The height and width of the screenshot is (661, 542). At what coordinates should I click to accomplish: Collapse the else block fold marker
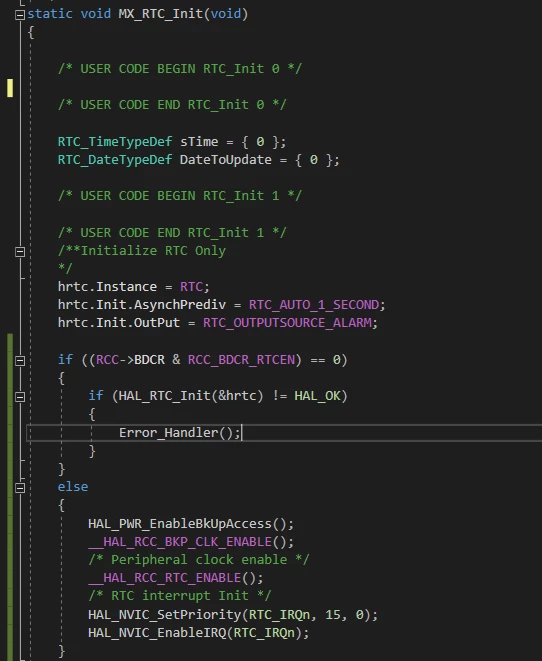(20, 488)
